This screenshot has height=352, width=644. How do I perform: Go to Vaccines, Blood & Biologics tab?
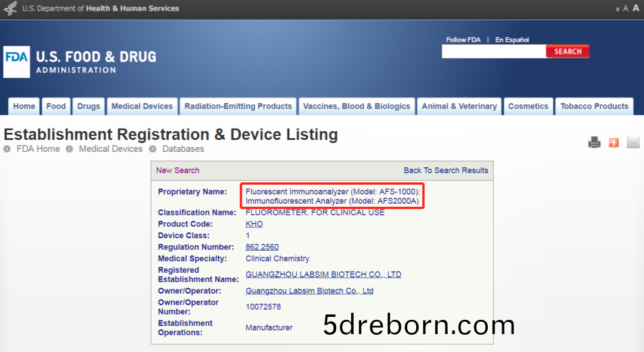tap(357, 107)
